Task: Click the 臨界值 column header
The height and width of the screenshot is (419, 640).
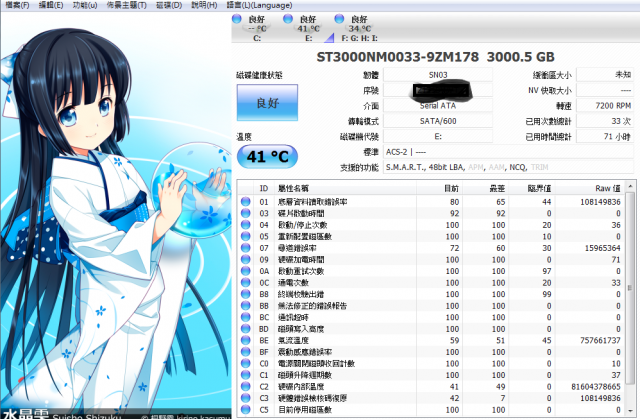Action: pos(532,188)
